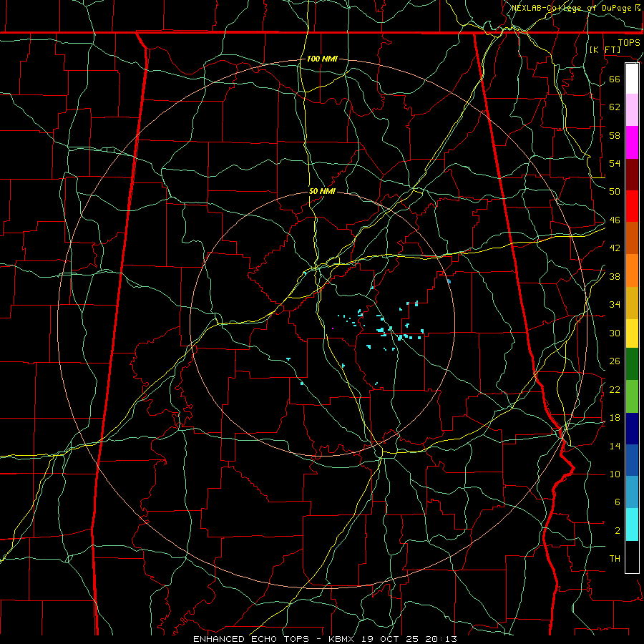Click the black TH threshold legend block

coord(632,557)
